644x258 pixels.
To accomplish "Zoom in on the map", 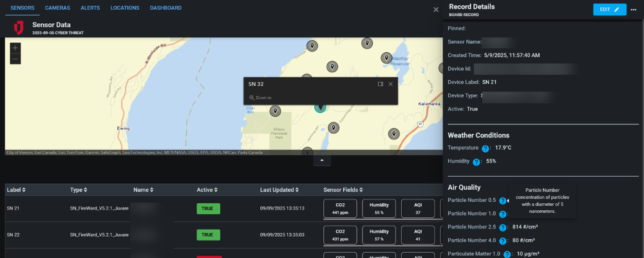I will click(x=15, y=48).
